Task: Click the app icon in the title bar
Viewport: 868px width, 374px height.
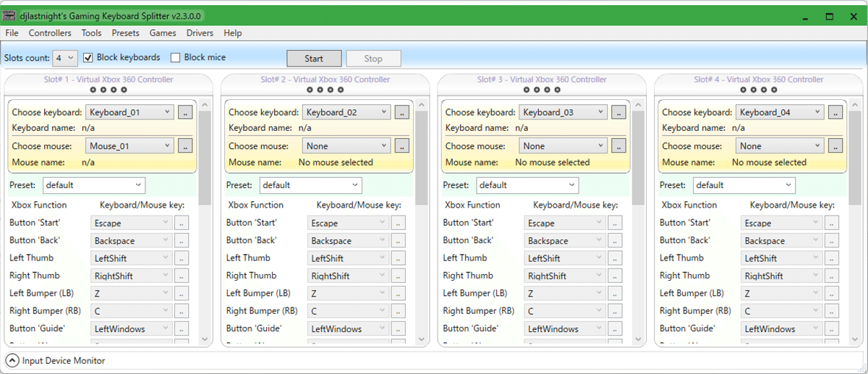Action: pos(10,15)
